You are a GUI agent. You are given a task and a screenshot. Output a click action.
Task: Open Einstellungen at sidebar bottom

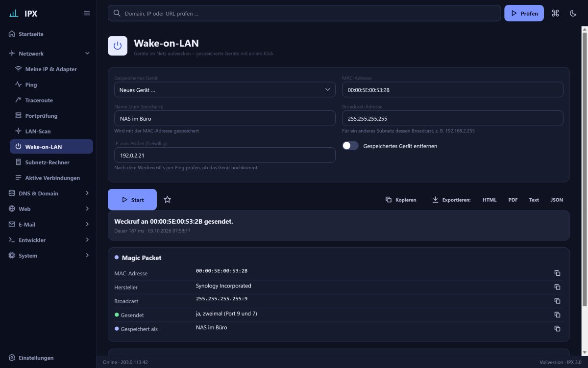(x=48, y=358)
